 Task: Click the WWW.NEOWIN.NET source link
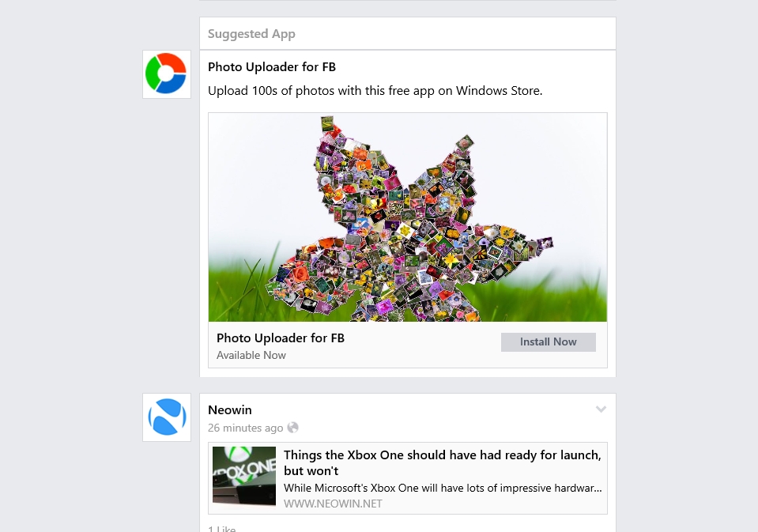(x=333, y=504)
